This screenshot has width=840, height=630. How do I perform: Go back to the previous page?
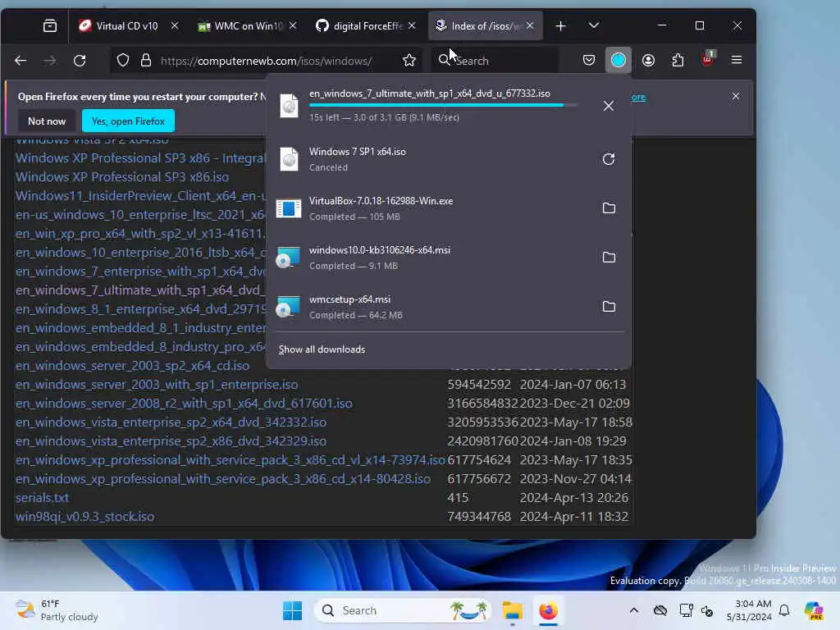[x=21, y=61]
